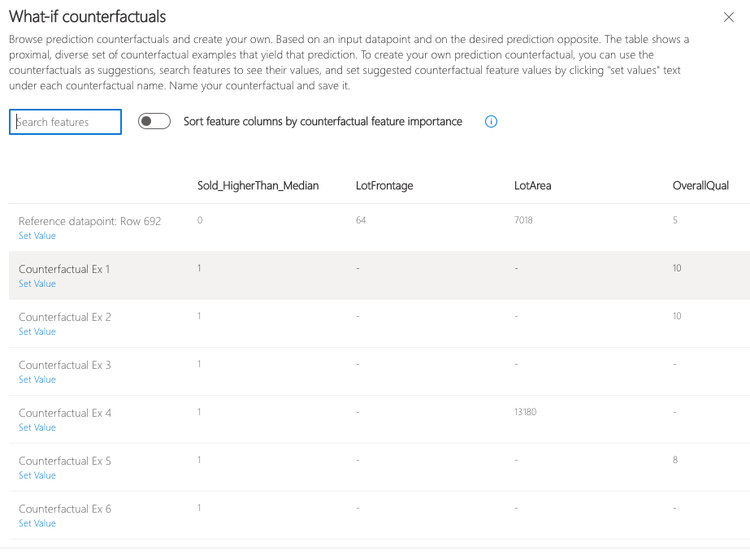Click the Reference datapoint LotArea value 7018
The width and height of the screenshot is (750, 559).
[x=523, y=220]
